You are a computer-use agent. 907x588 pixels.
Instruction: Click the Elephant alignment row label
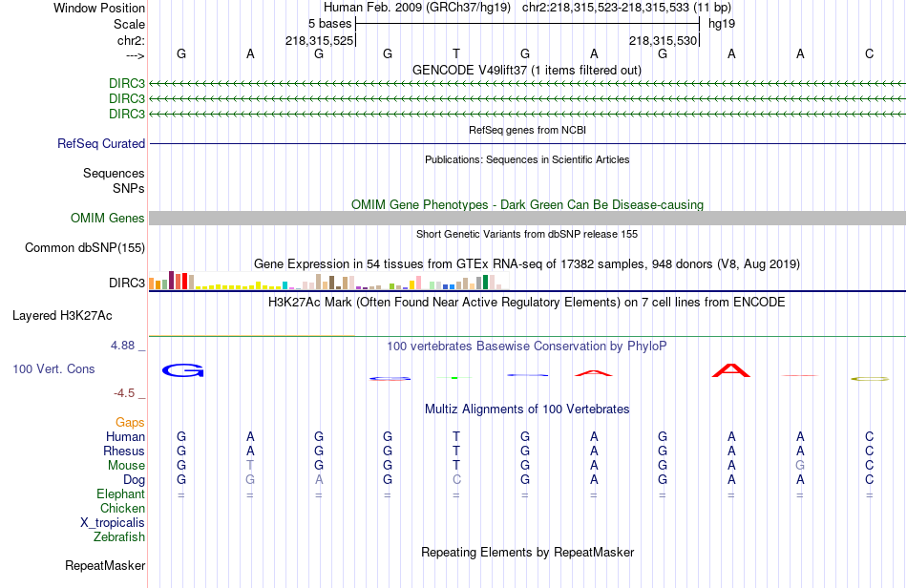[120, 493]
